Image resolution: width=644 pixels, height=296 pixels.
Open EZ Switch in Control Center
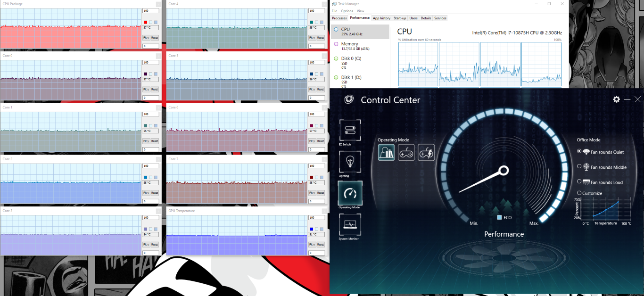click(350, 130)
